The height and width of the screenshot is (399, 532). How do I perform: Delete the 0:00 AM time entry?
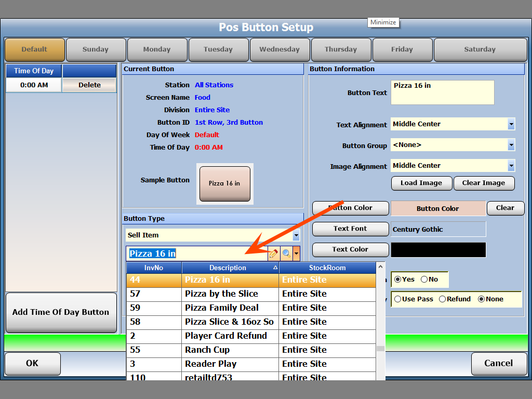pyautogui.click(x=89, y=85)
